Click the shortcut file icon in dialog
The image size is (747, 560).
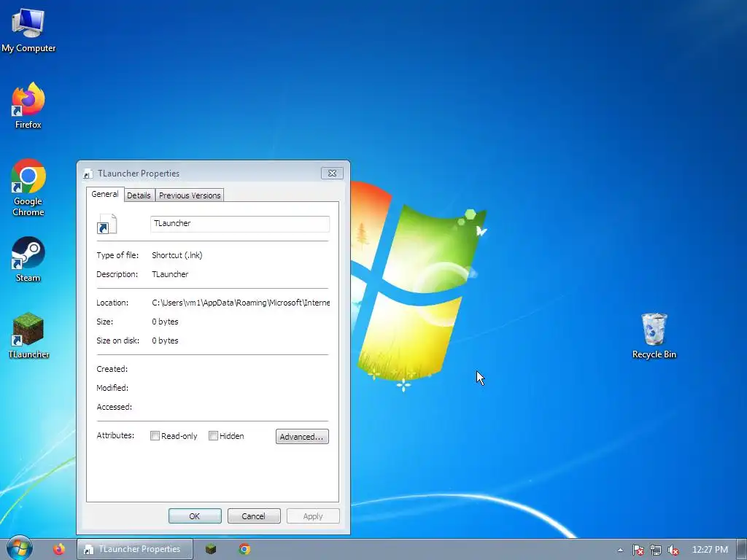pos(107,224)
